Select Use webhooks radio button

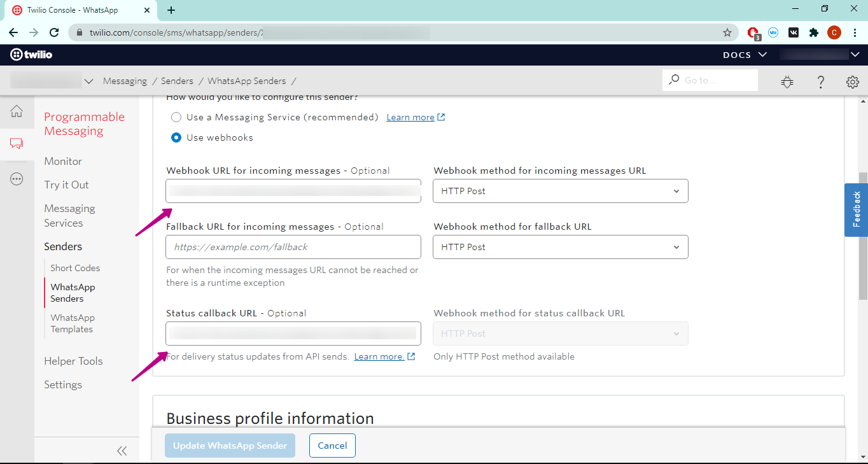tap(176, 137)
